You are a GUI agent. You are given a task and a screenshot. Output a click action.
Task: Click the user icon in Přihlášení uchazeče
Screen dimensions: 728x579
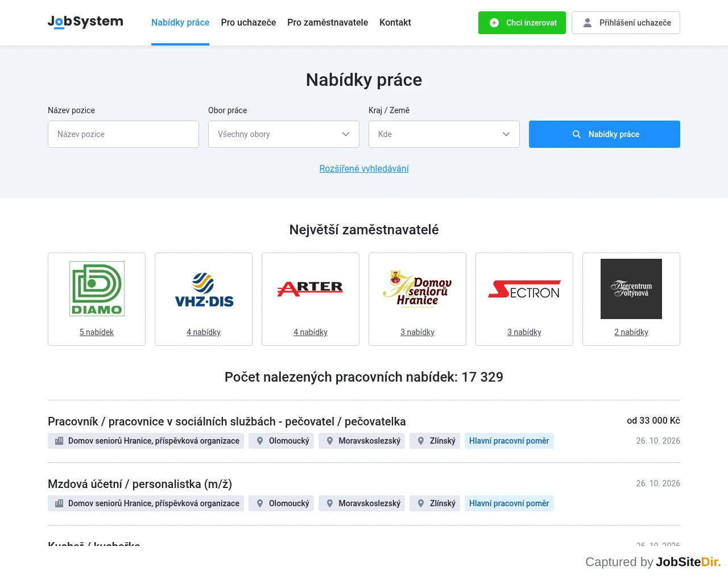(588, 23)
